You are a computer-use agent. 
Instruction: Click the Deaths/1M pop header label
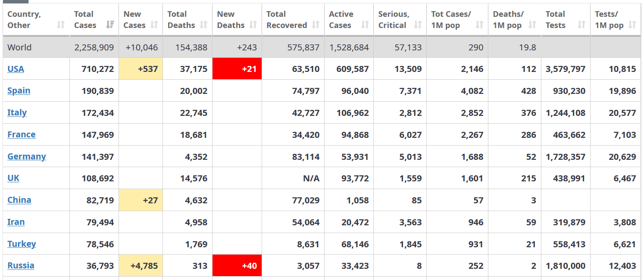tap(507, 20)
